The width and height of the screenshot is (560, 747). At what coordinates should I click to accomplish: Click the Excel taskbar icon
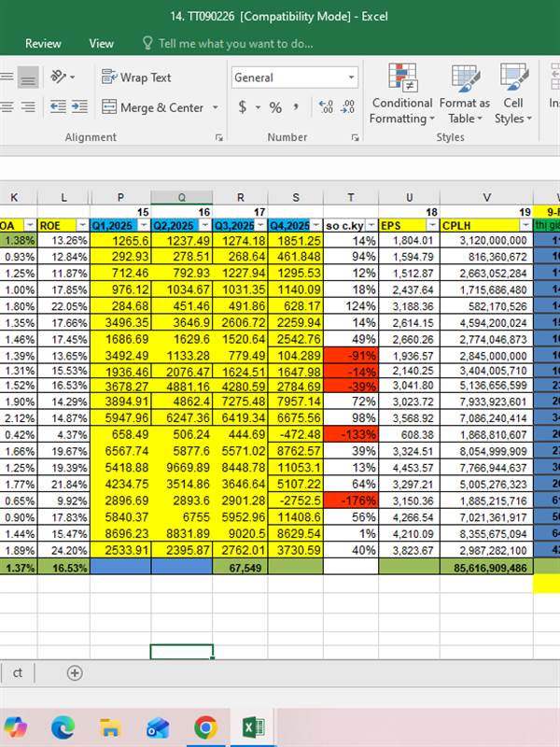coord(253,727)
